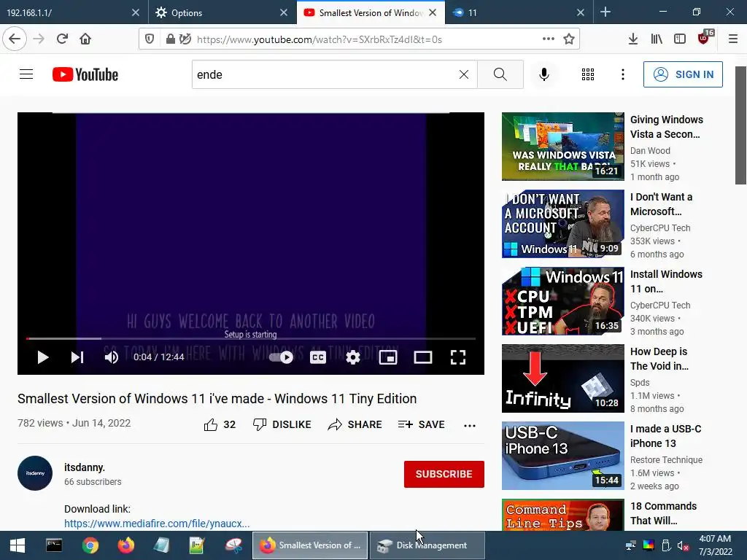Open I made a USB-C iPhone 13 title

[665, 436]
